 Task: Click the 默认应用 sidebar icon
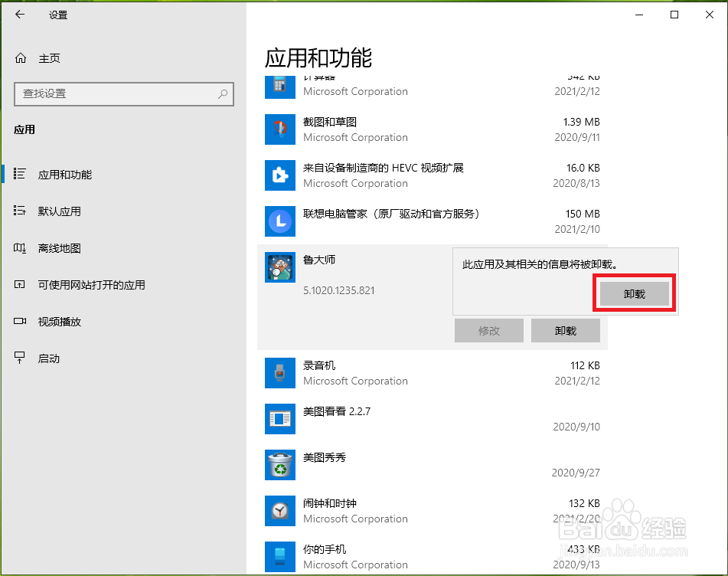point(19,211)
